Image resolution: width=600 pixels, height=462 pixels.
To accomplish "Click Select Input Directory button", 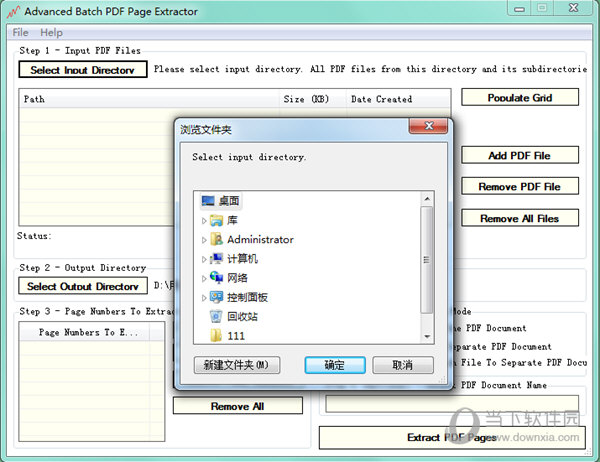I will pos(83,70).
